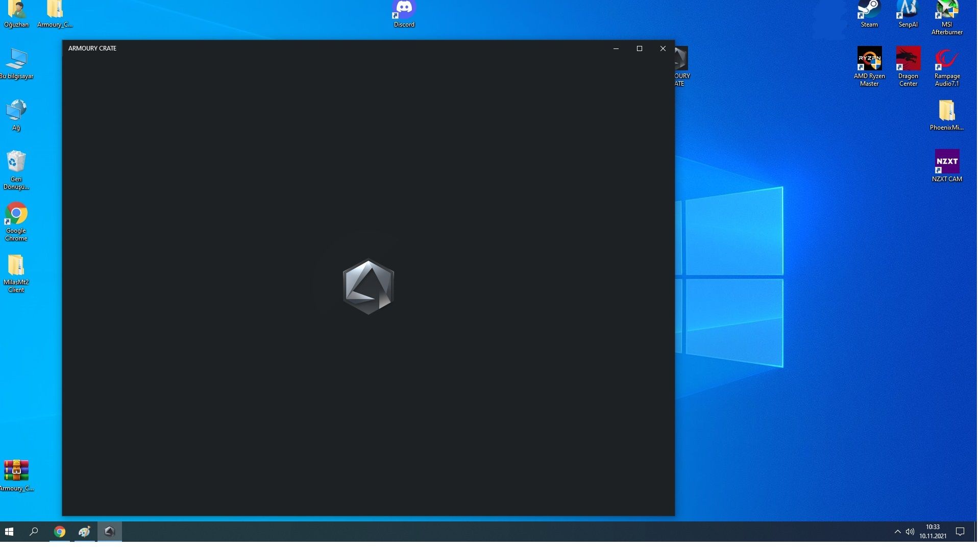Open the MilasMt2 Client folder
The image size is (980, 551).
pyautogui.click(x=16, y=266)
